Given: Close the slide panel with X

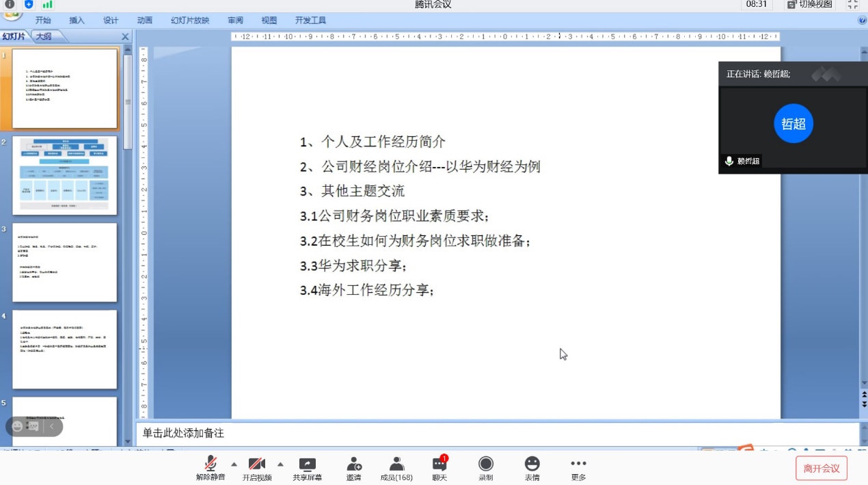Looking at the screenshot, I should [x=125, y=37].
